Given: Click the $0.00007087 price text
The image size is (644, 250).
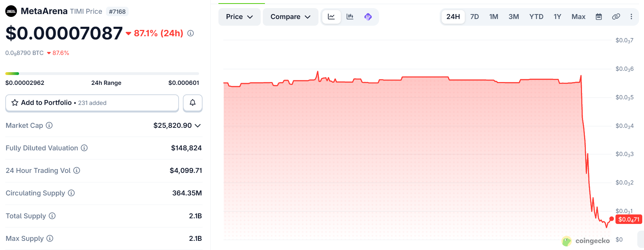Looking at the screenshot, I should [x=64, y=33].
